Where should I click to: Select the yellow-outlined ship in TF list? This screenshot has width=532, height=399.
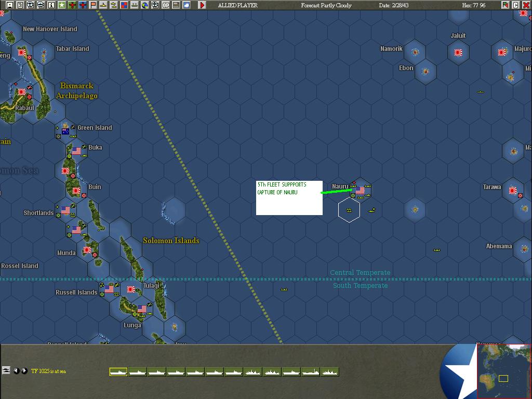pos(118,372)
